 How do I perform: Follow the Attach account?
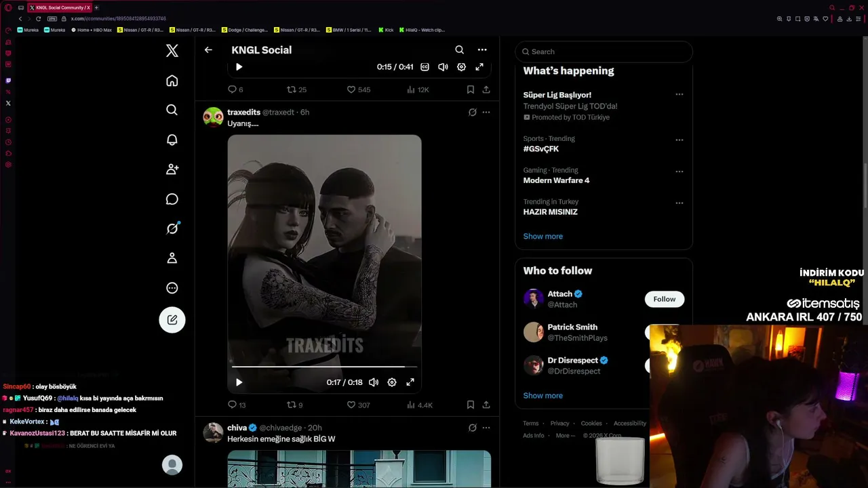665,299
